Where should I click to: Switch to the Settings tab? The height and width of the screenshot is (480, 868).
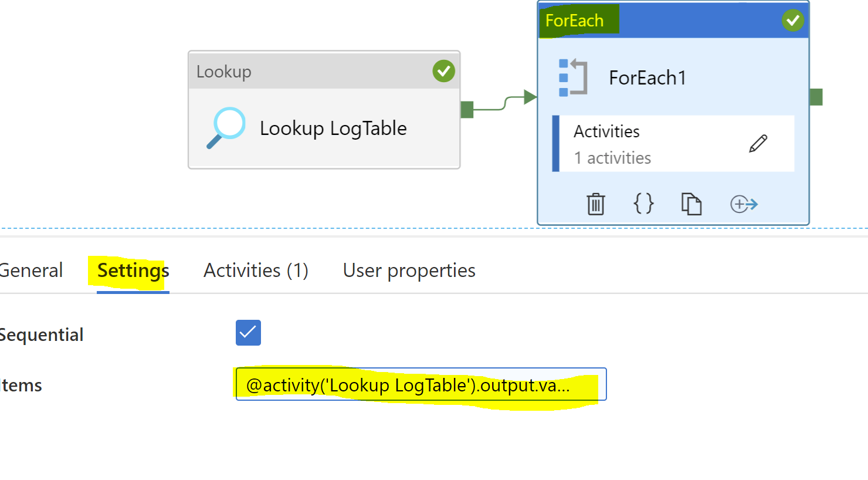click(133, 271)
